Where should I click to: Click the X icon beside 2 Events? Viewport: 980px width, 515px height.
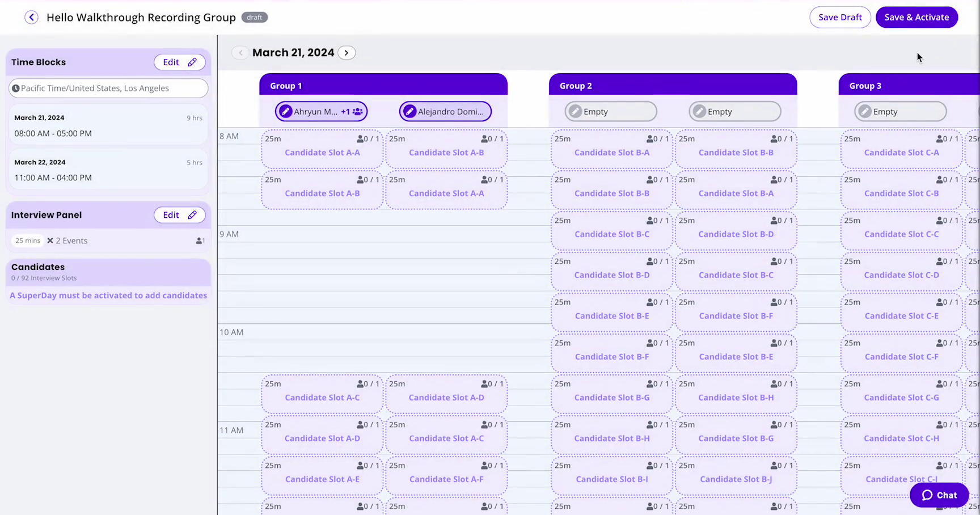(x=50, y=240)
